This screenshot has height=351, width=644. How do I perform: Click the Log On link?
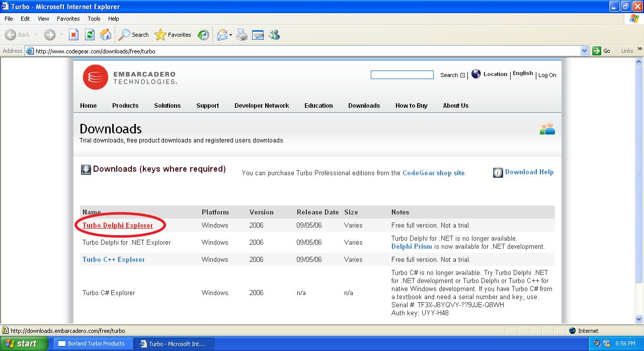[547, 76]
